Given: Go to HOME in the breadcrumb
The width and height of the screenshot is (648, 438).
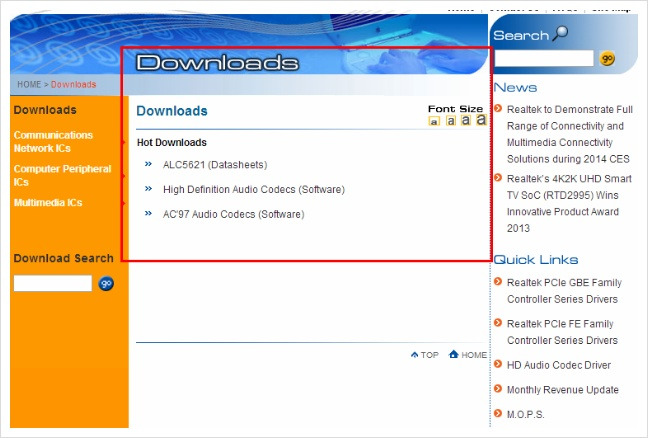Looking at the screenshot, I should (29, 84).
